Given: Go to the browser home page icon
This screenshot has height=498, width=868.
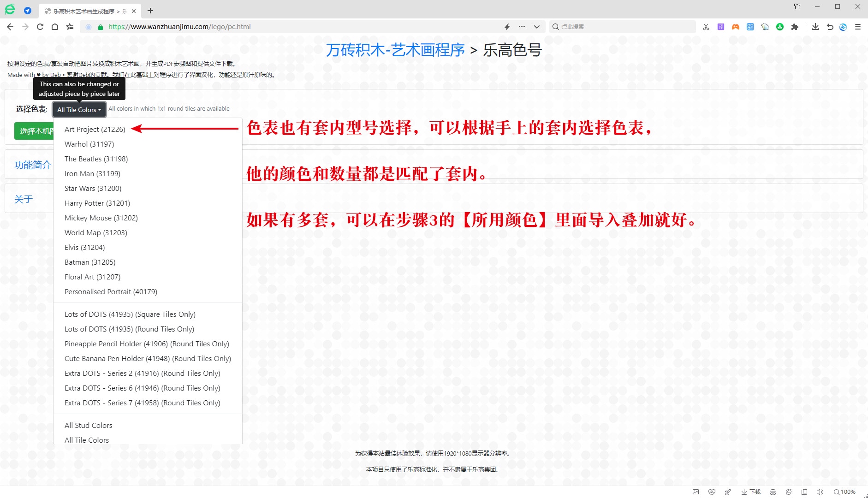Looking at the screenshot, I should (55, 27).
